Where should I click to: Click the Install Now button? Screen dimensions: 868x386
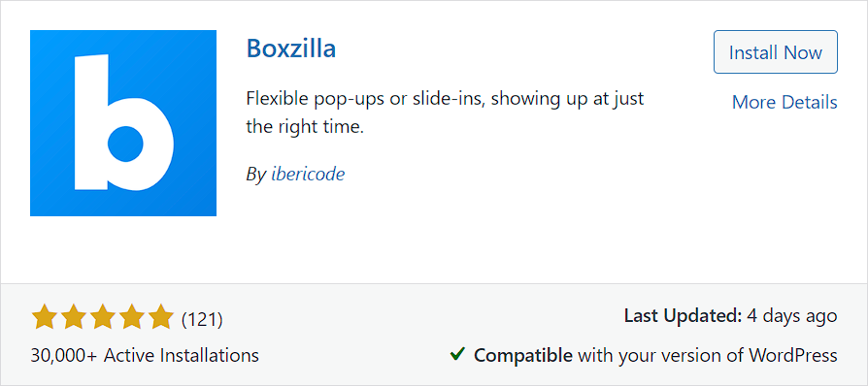pos(776,52)
